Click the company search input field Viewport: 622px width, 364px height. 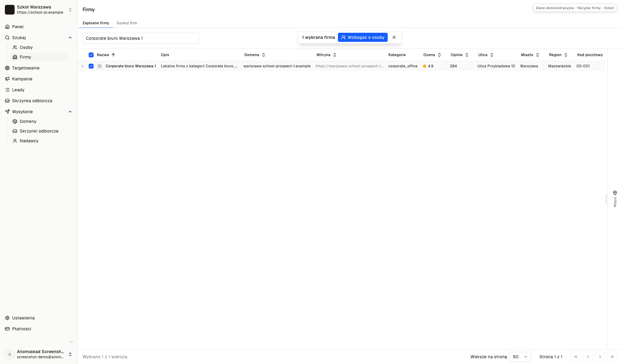pos(141,38)
